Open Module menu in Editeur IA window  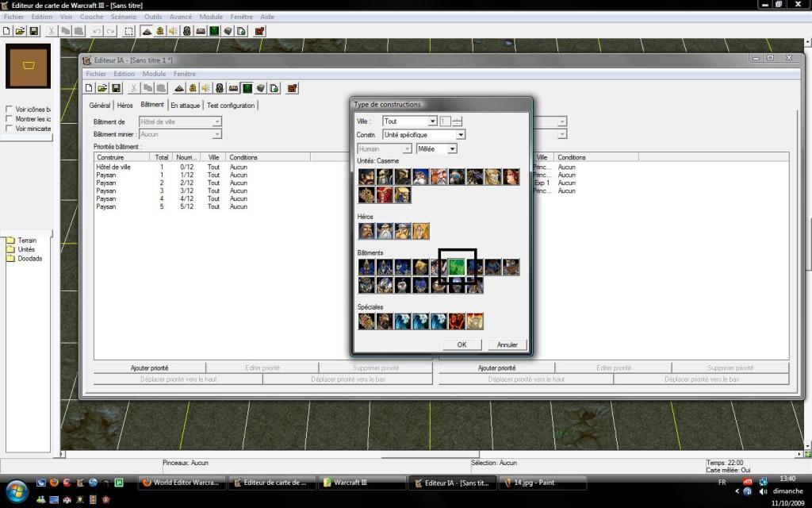[155, 74]
